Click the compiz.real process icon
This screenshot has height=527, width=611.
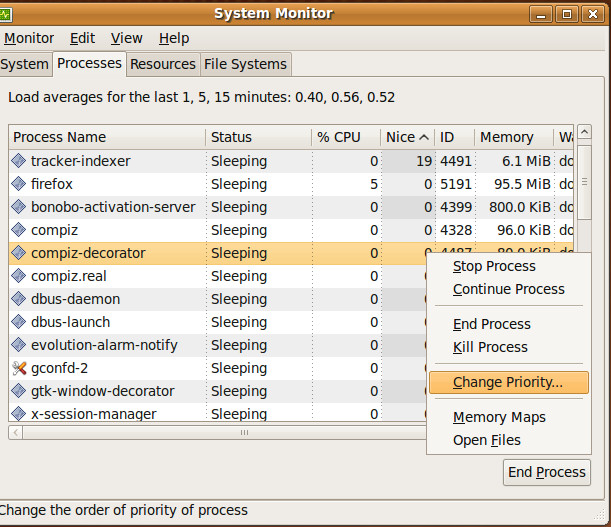(x=18, y=276)
